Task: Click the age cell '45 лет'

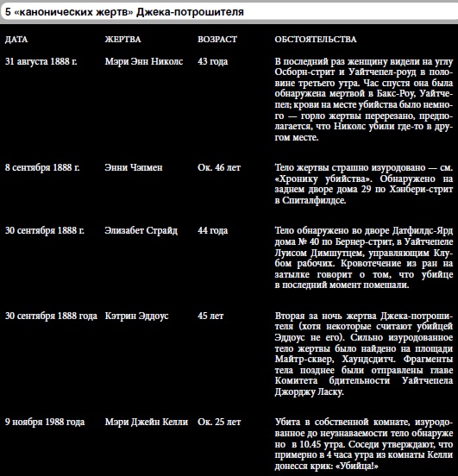Action: (x=210, y=316)
